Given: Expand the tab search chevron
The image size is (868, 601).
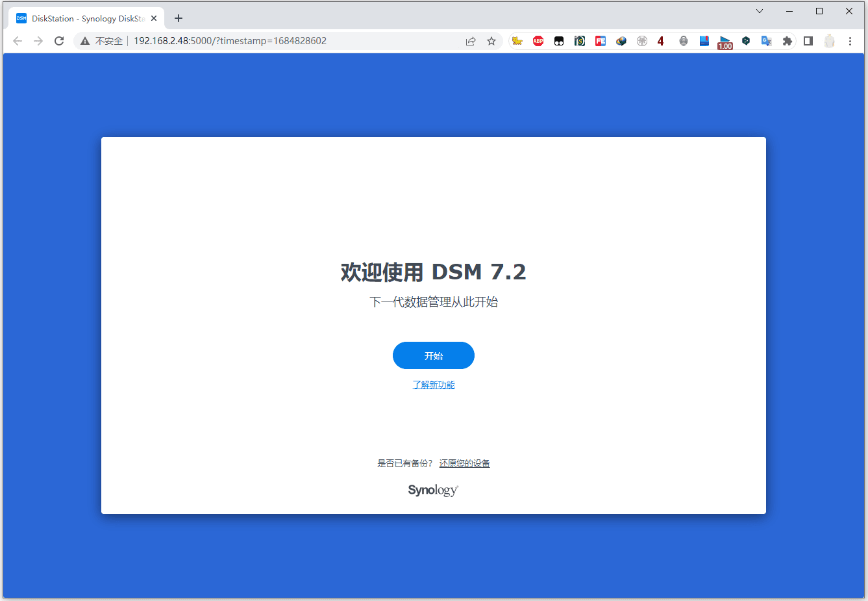Looking at the screenshot, I should click(760, 11).
